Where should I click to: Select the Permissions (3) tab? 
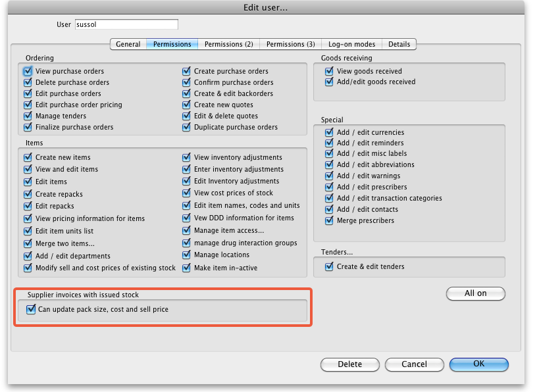[290, 44]
